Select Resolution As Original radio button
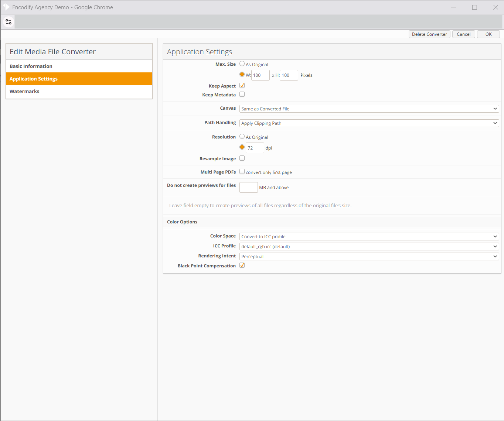This screenshot has width=504, height=421. coord(242,136)
